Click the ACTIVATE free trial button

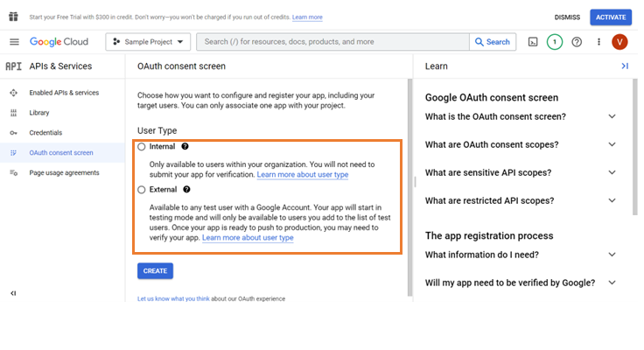(x=610, y=17)
